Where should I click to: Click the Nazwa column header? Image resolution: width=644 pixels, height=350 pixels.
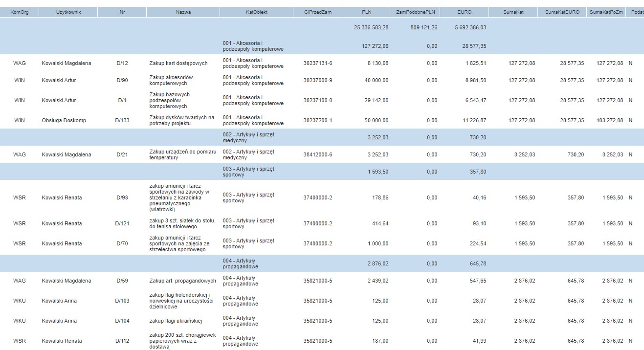pos(183,12)
